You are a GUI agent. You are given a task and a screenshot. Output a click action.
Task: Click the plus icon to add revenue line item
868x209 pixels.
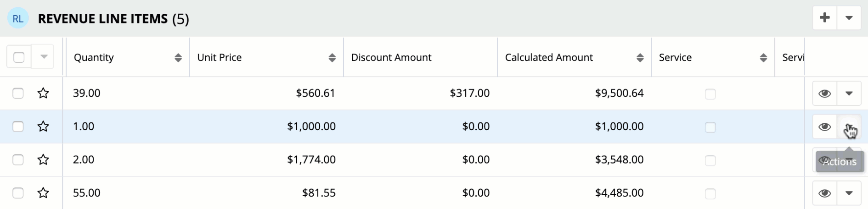(824, 18)
